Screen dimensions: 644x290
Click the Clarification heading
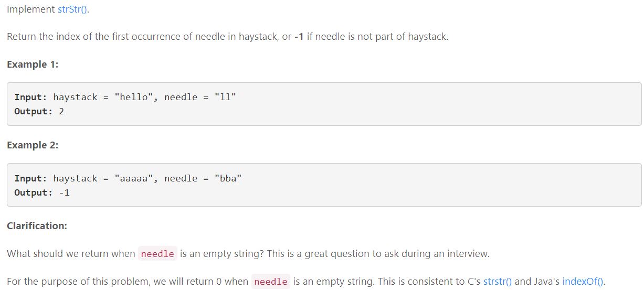[x=37, y=226]
